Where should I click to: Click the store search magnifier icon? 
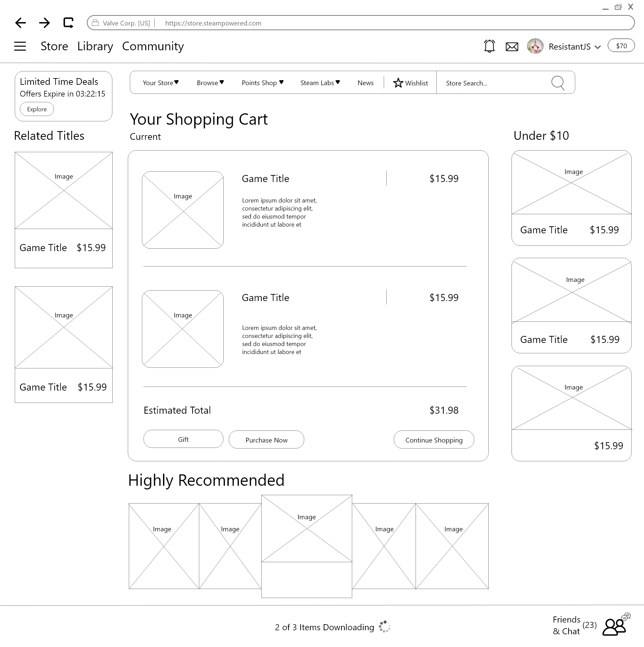(558, 83)
